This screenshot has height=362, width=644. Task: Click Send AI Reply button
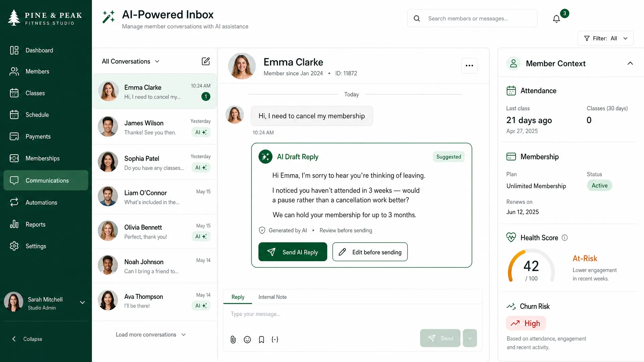[x=292, y=252]
